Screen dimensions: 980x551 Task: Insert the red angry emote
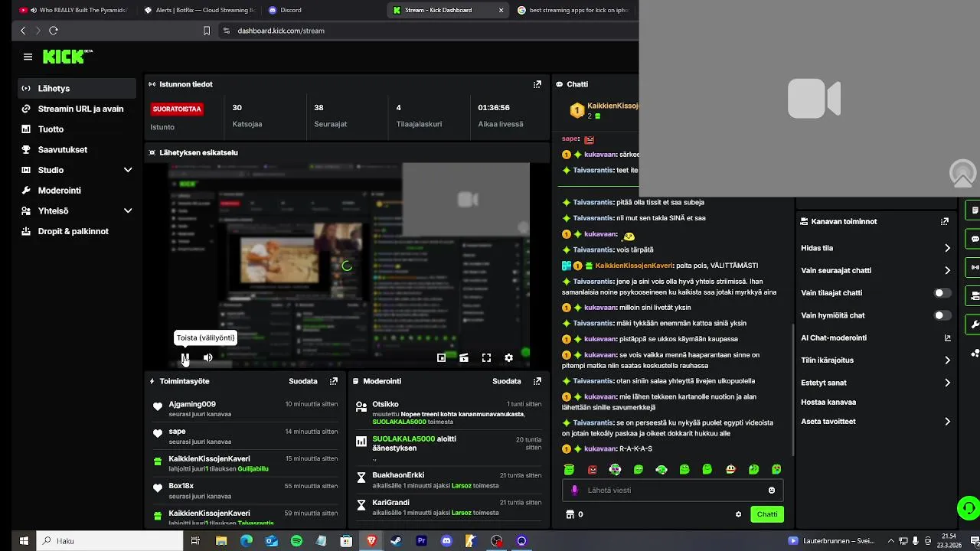592,469
